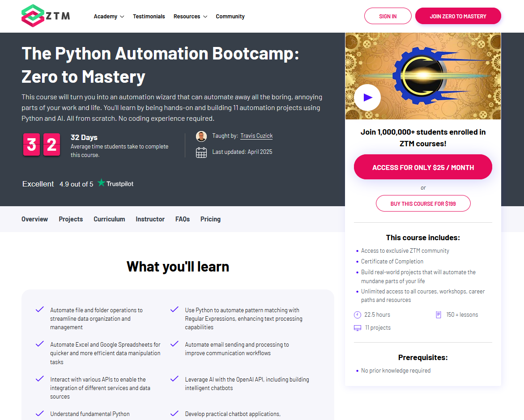This screenshot has height=420, width=524.
Task: Click the checkmark beside Interact with various APIs
Action: pyautogui.click(x=40, y=378)
